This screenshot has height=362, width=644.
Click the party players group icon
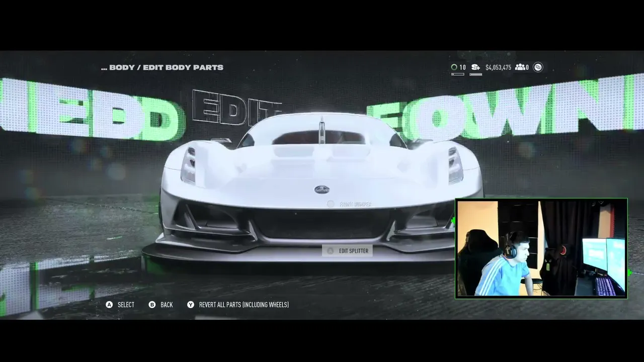click(520, 67)
